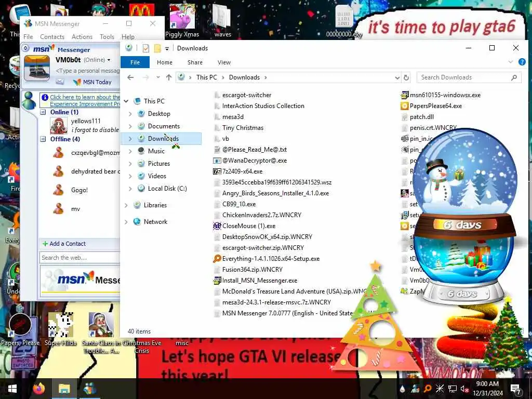Click the Up one level arrow
This screenshot has width=532, height=399.
click(x=169, y=77)
